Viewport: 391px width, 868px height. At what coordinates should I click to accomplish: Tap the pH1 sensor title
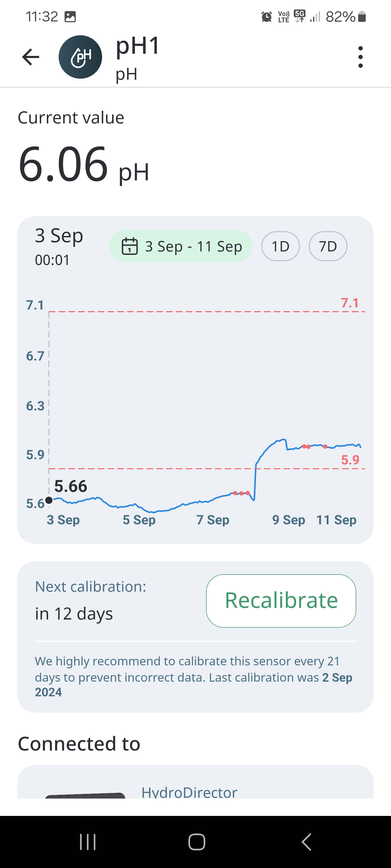138,46
